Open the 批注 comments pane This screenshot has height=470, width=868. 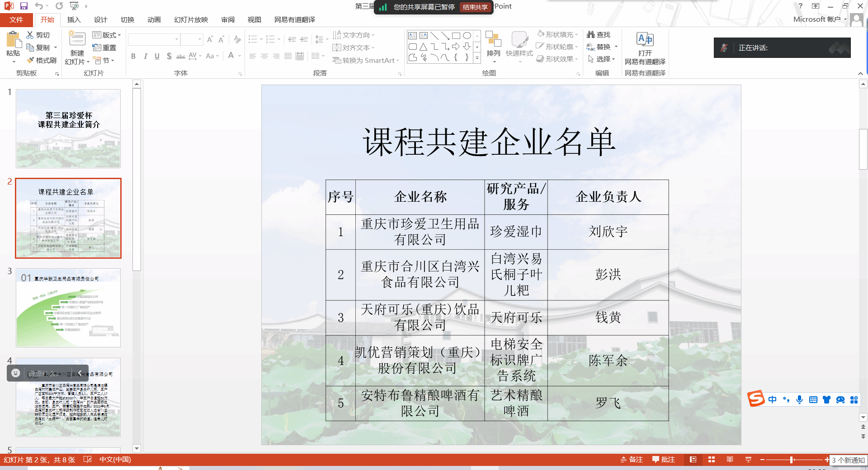[x=664, y=460]
